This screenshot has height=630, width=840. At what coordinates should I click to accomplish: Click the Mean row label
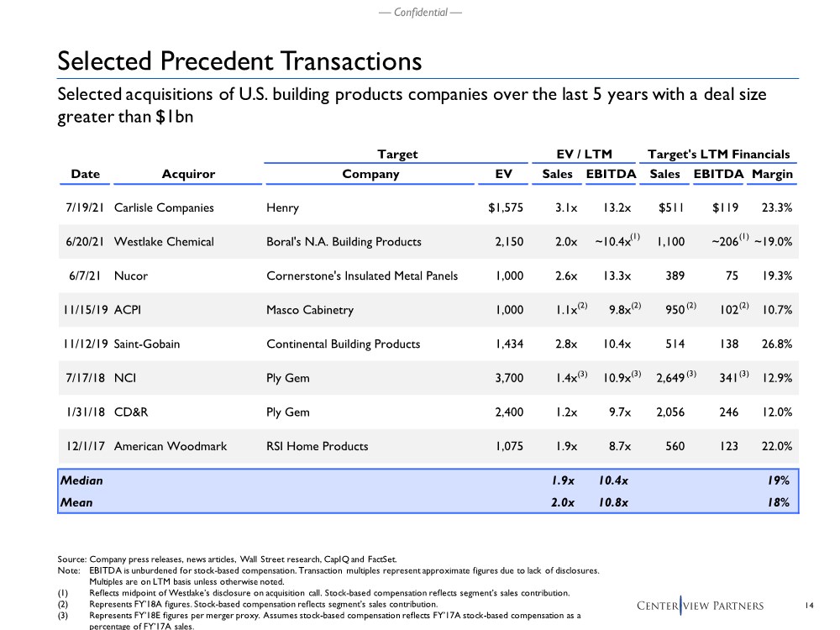[x=76, y=502]
